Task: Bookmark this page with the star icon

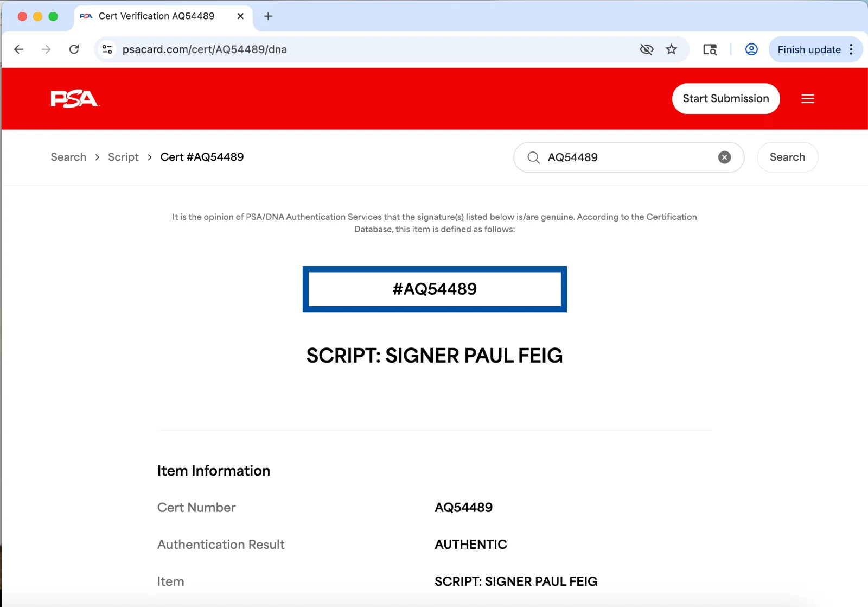Action: [672, 49]
